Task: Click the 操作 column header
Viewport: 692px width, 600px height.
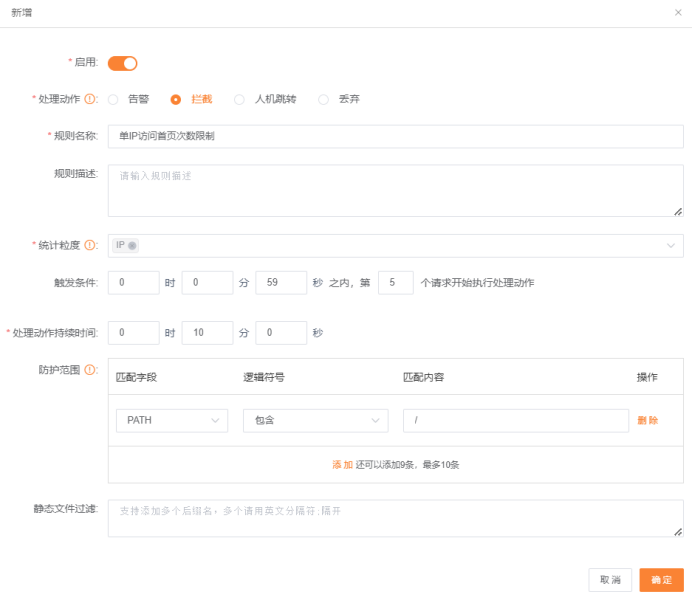Action: (647, 377)
